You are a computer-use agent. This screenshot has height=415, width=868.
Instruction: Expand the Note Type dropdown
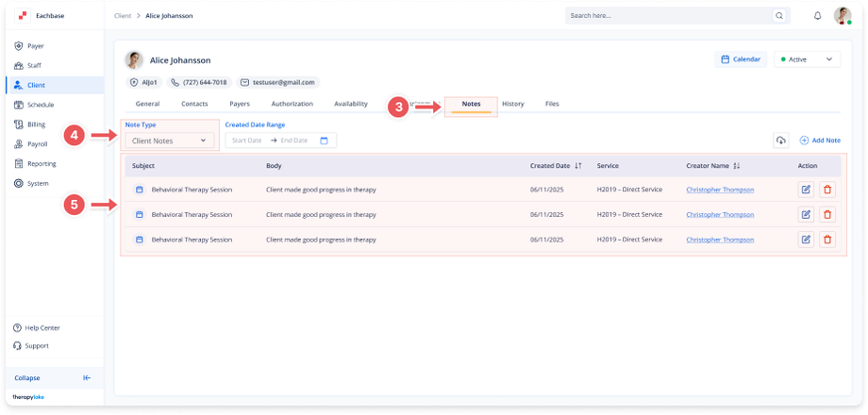[170, 141]
